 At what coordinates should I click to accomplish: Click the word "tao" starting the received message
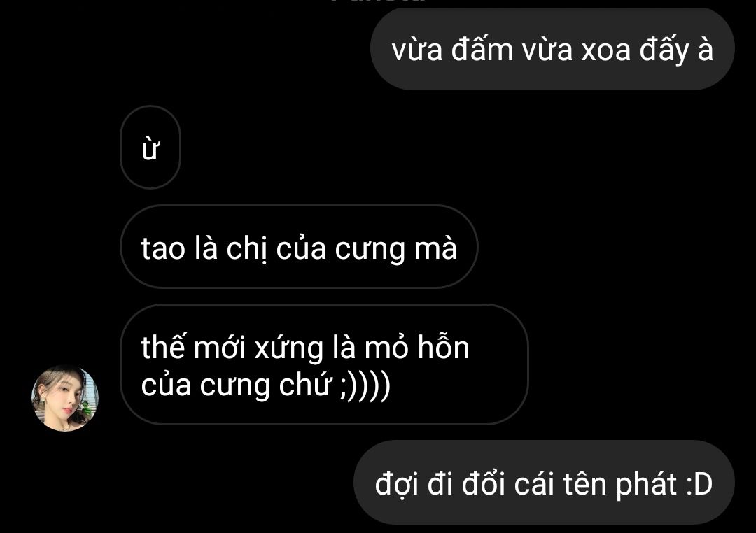point(163,249)
